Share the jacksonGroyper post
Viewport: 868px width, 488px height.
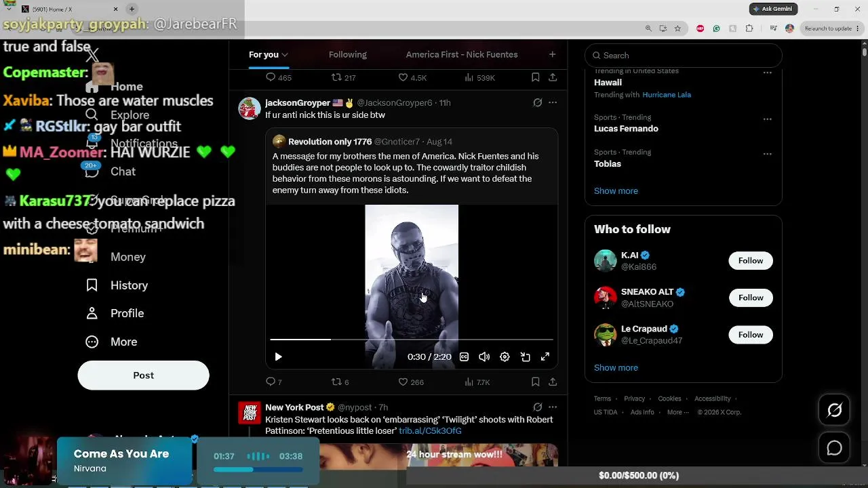553,382
